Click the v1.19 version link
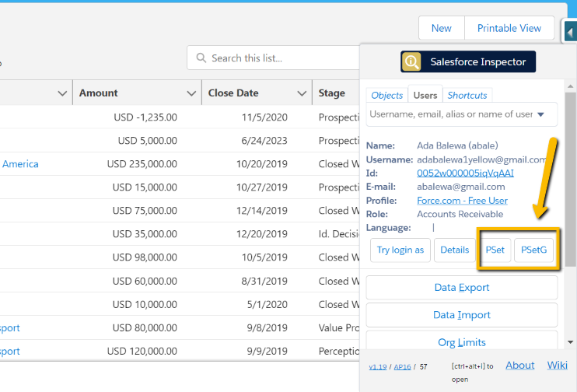The height and width of the screenshot is (392, 577). (378, 367)
